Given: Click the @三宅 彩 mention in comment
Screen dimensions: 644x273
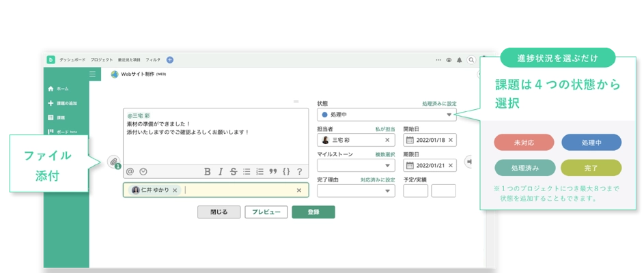Looking at the screenshot, I should click(x=139, y=116).
